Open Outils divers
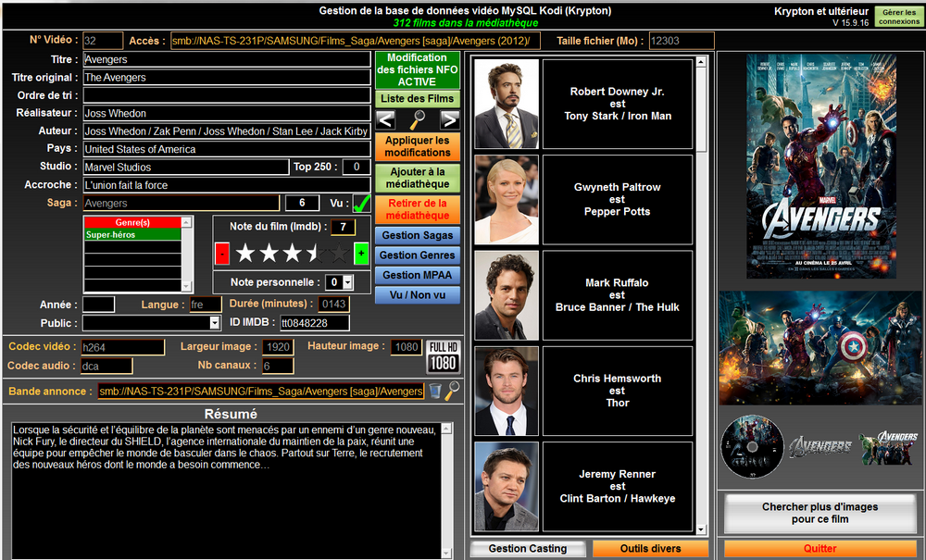Image resolution: width=926 pixels, height=560 pixels. (x=650, y=549)
